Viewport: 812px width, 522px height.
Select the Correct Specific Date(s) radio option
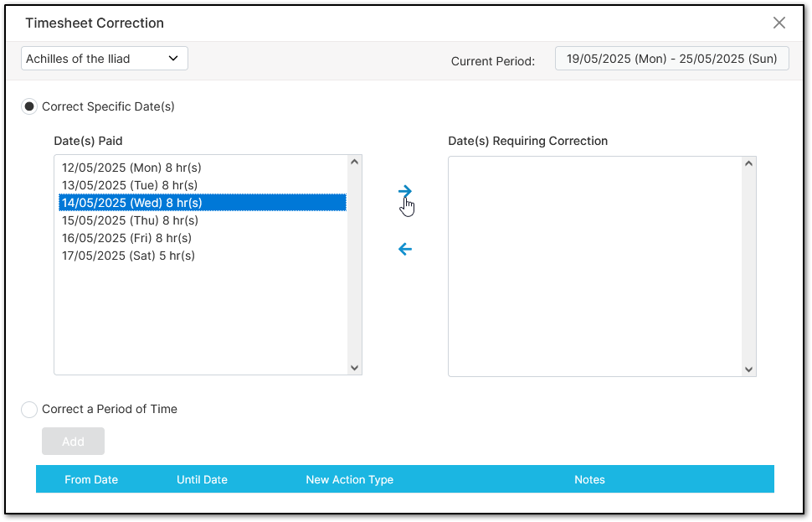(29, 106)
